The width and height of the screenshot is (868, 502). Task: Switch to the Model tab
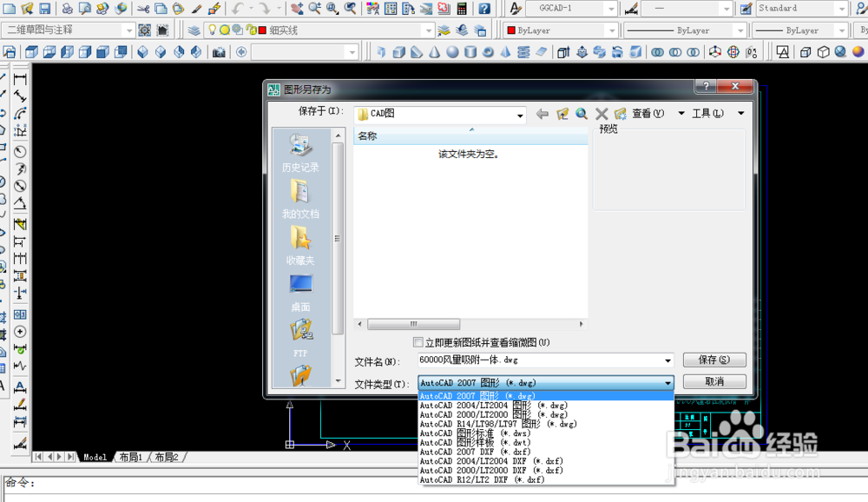[95, 457]
